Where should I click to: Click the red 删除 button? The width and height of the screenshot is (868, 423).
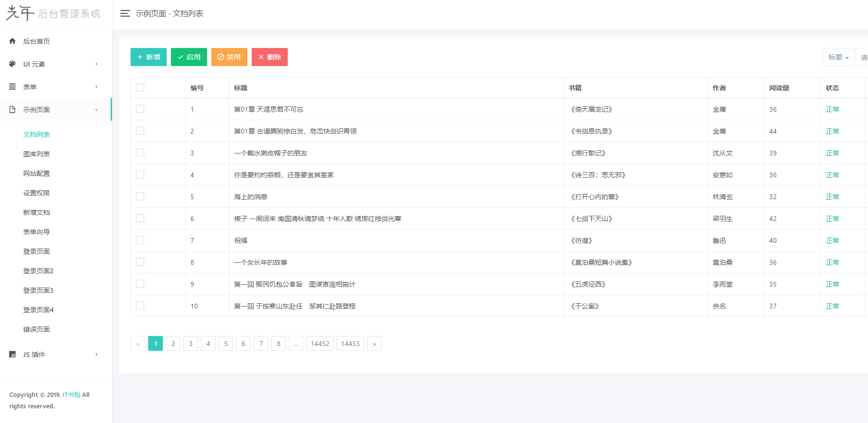tap(270, 57)
